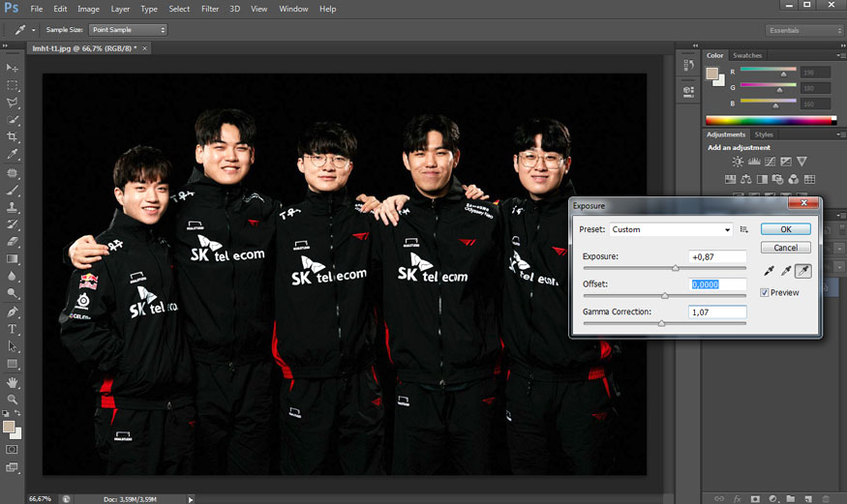This screenshot has height=504, width=847.
Task: Open the Preset dropdown in Exposure
Action: tap(671, 229)
